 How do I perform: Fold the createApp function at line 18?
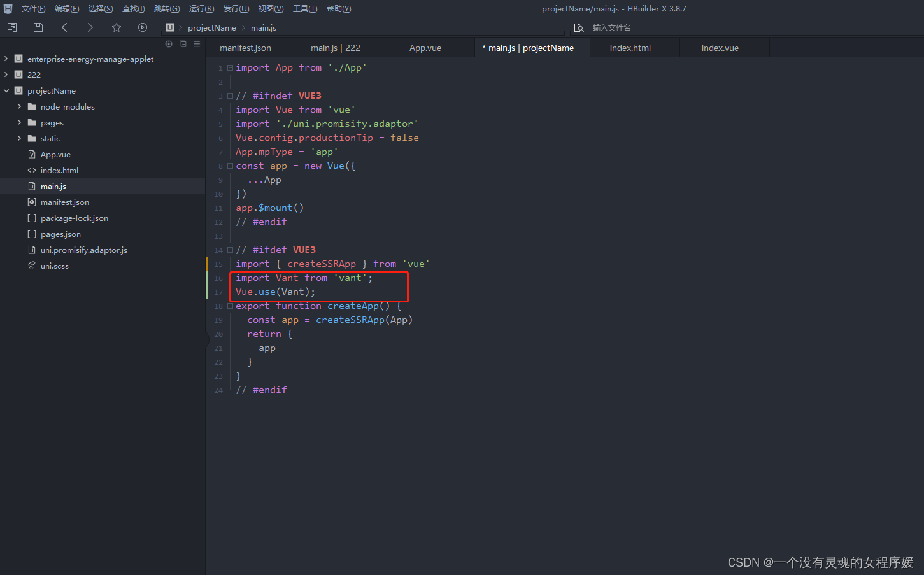click(x=230, y=306)
